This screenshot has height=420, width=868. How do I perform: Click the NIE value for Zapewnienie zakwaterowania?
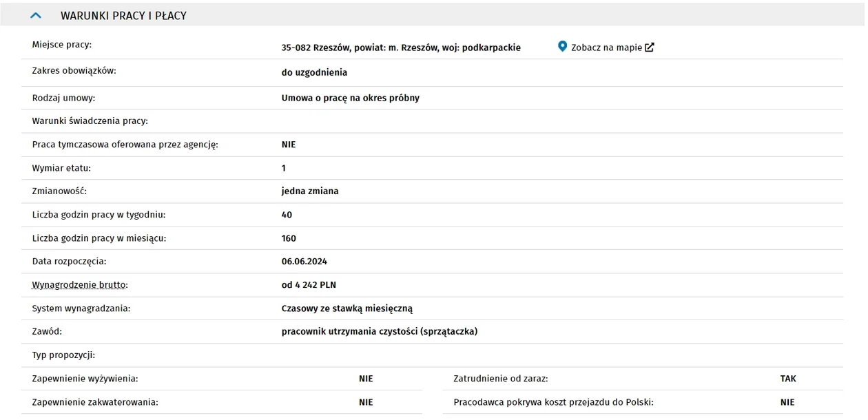coord(366,402)
